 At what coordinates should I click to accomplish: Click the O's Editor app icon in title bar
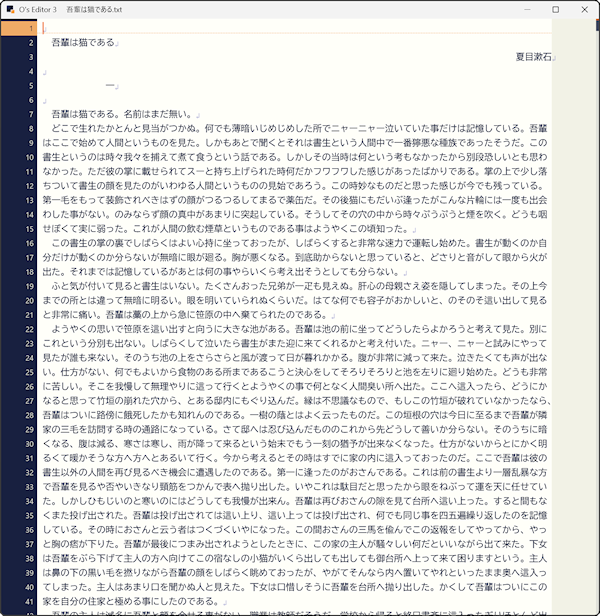(x=9, y=8)
